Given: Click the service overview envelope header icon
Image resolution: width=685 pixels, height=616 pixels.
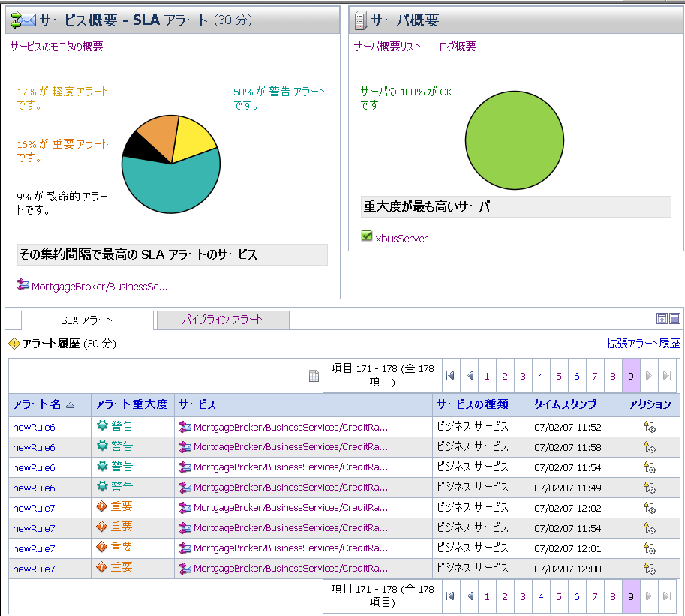Looking at the screenshot, I should [23, 20].
